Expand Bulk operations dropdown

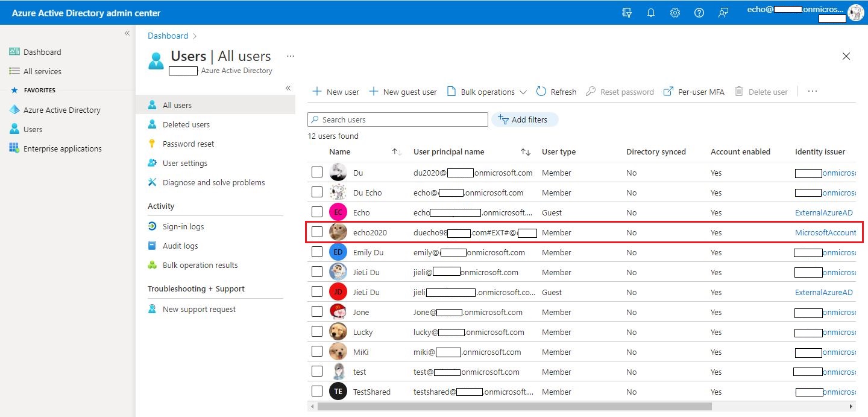point(487,92)
